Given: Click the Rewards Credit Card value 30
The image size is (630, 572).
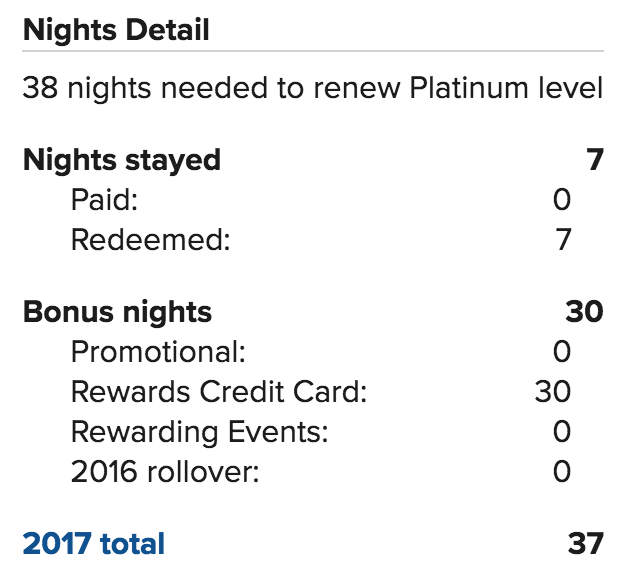Looking at the screenshot, I should pos(553,392).
